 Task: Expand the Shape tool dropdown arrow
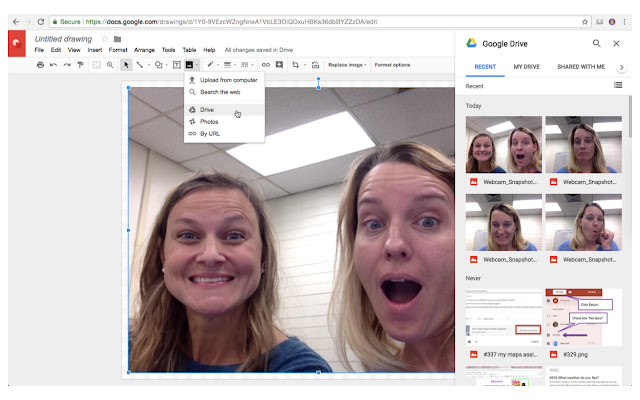coord(167,65)
